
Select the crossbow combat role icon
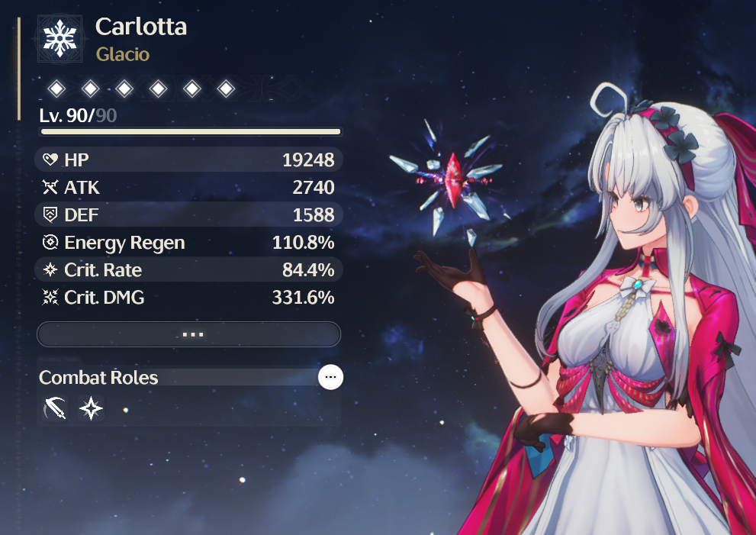click(x=54, y=408)
